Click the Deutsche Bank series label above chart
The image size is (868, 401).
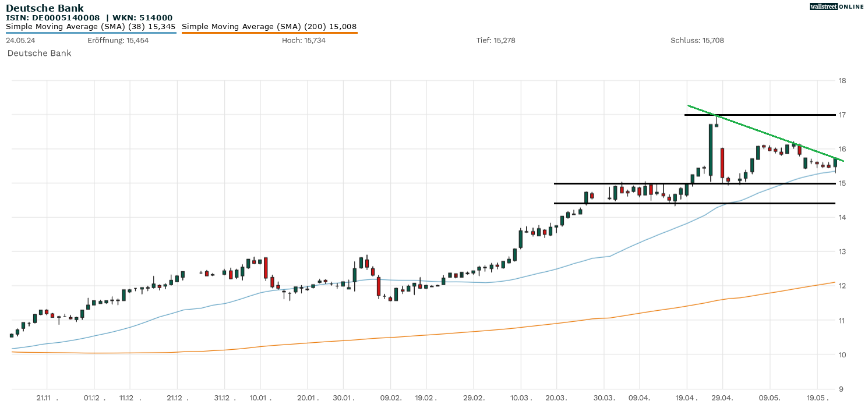click(x=39, y=53)
